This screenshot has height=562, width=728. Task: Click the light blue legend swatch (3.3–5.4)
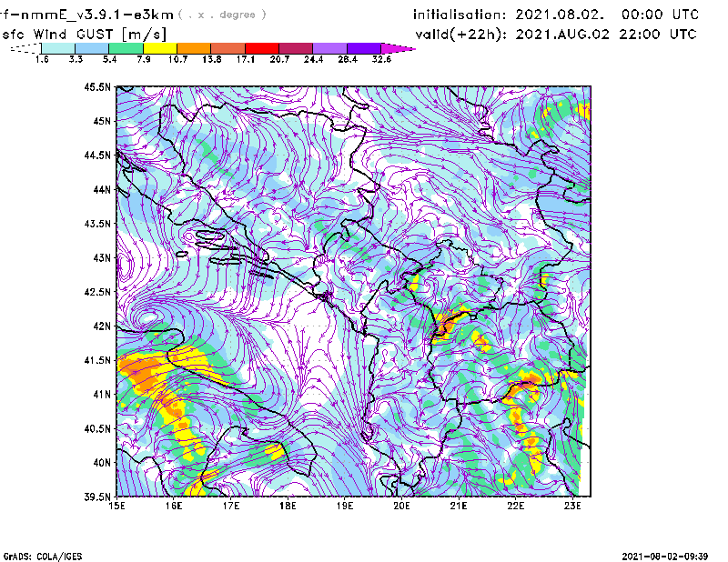pyautogui.click(x=92, y=48)
